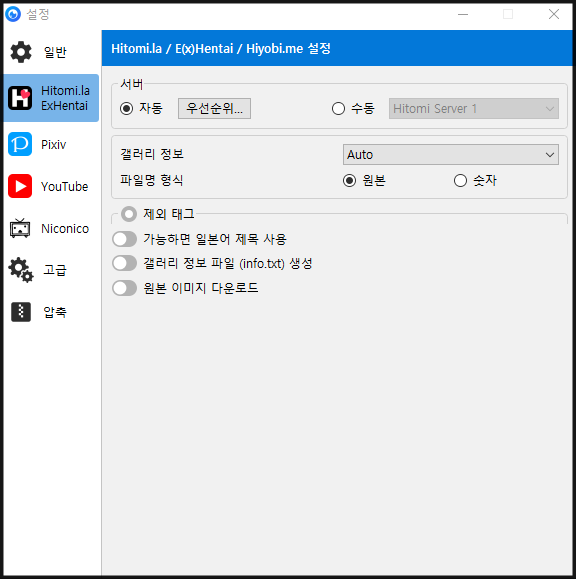The image size is (576, 579).
Task: Switch to the 일반 settings tab
Action: 51,52
